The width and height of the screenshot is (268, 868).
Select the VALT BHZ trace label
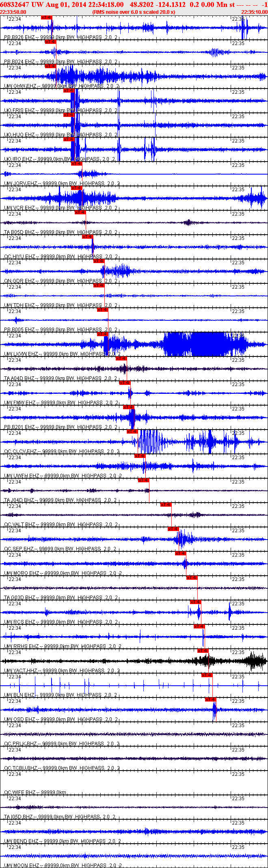[61, 525]
